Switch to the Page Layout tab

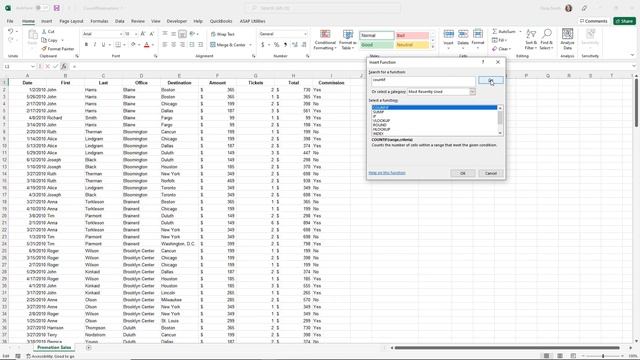71,21
